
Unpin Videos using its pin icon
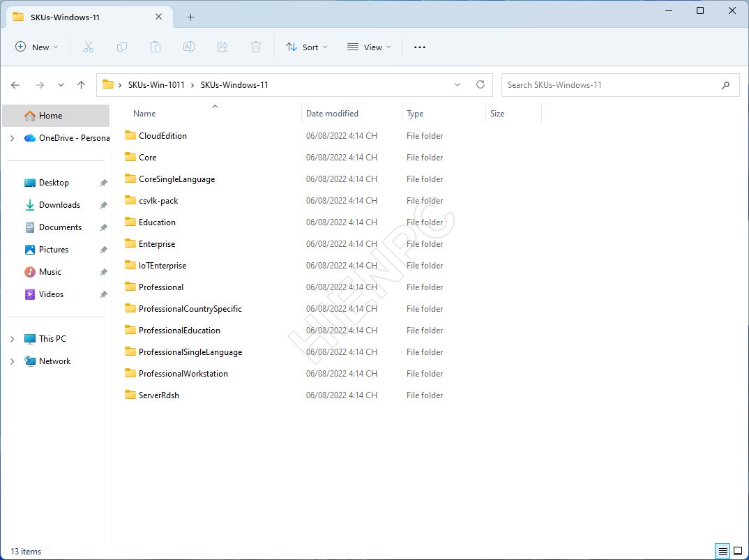[x=103, y=294]
